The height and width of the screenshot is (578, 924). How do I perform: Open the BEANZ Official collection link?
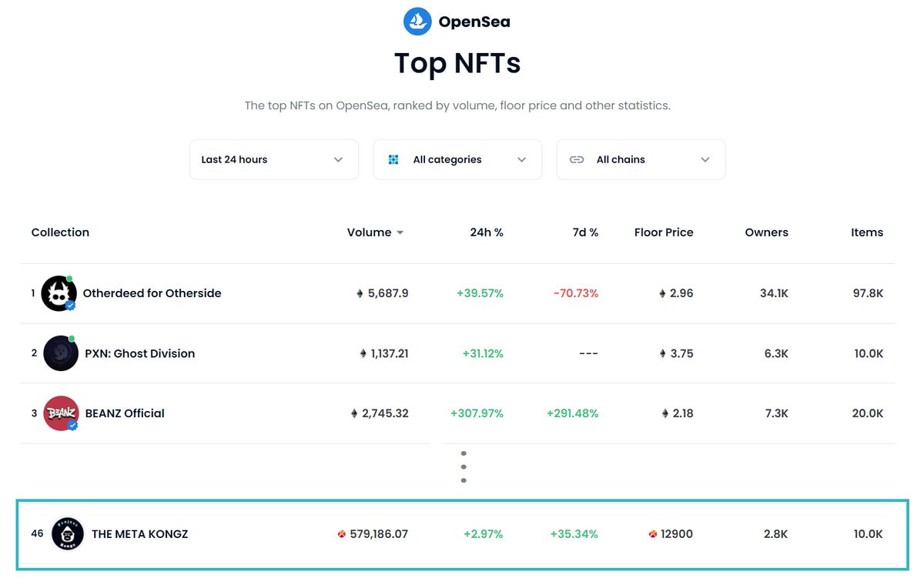(x=125, y=413)
